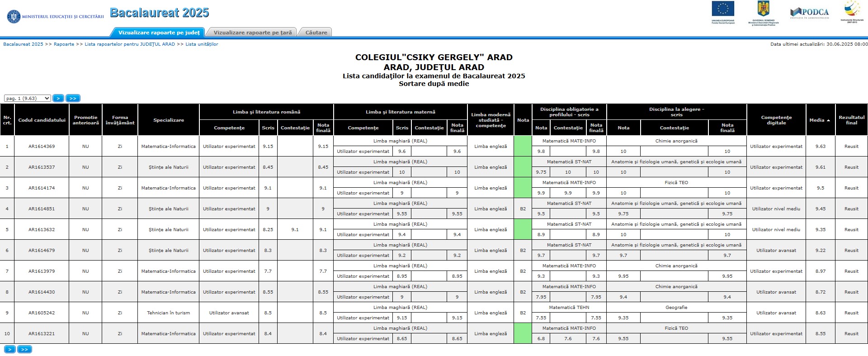The height and width of the screenshot is (356, 868).
Task: Click Limba și literatura maternă header
Action: pyautogui.click(x=400, y=112)
